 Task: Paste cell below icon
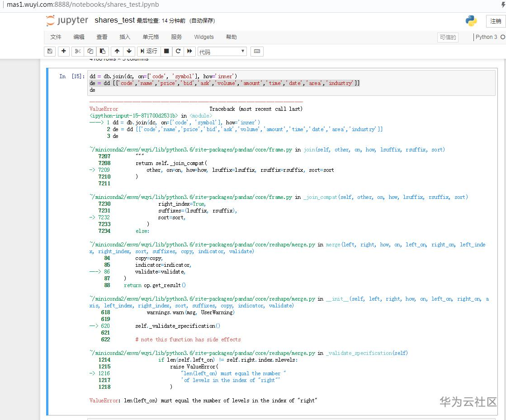click(x=102, y=51)
